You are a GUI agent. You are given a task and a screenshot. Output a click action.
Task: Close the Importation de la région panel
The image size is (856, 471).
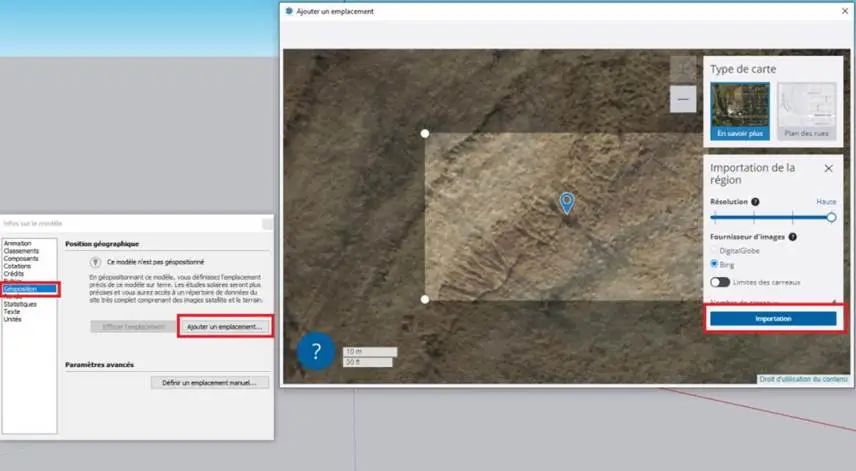[828, 168]
